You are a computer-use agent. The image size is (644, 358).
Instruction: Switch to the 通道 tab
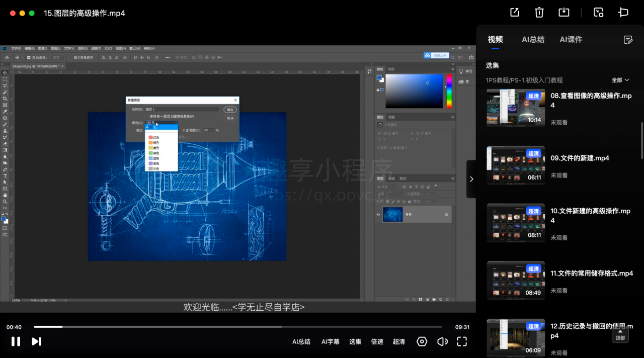pos(391,178)
